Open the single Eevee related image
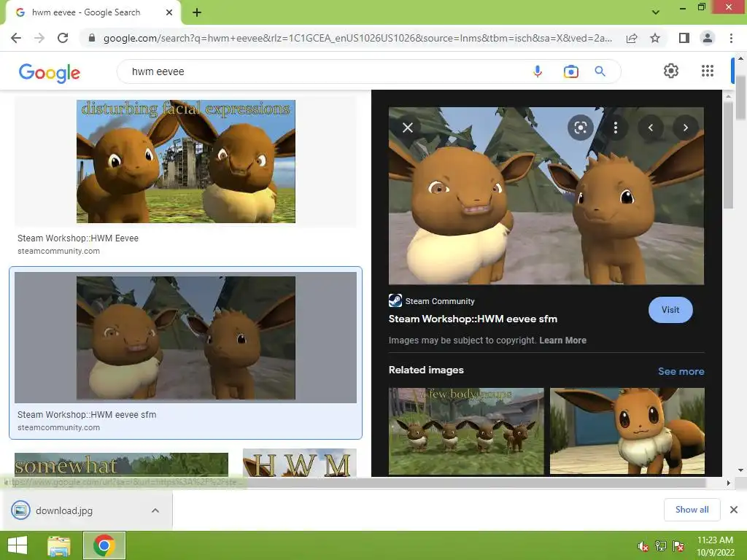 click(627, 431)
